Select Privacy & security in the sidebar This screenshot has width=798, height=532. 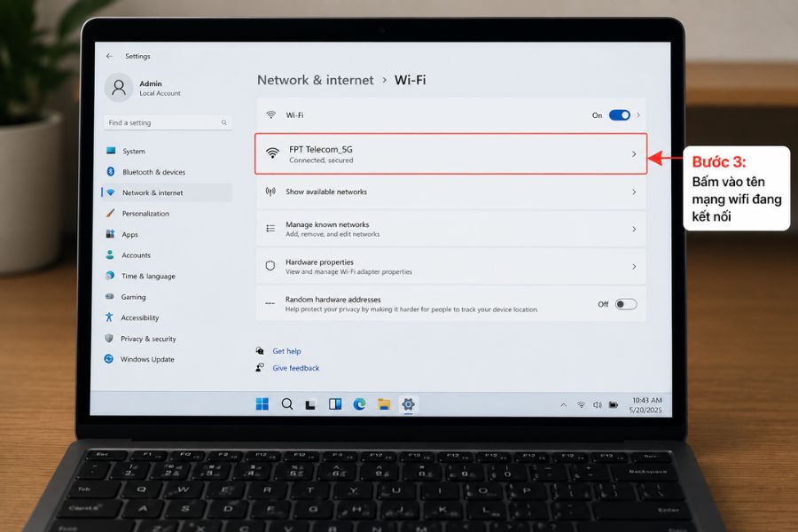[x=167, y=339]
